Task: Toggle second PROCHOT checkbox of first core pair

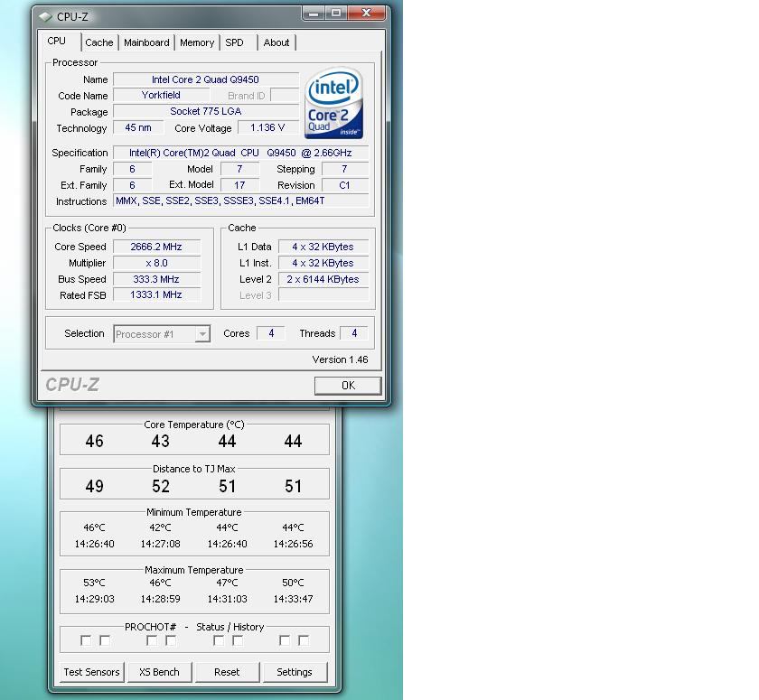Action: pyautogui.click(x=105, y=640)
